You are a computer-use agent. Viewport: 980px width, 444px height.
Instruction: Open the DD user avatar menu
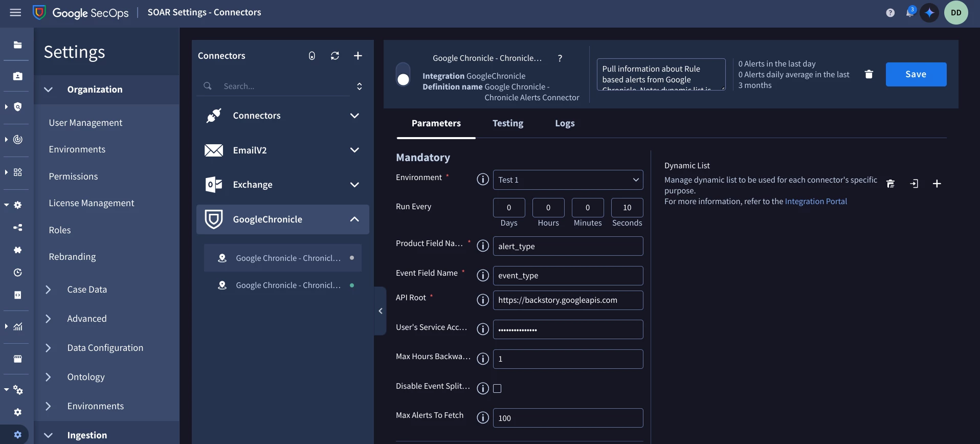pyautogui.click(x=956, y=13)
